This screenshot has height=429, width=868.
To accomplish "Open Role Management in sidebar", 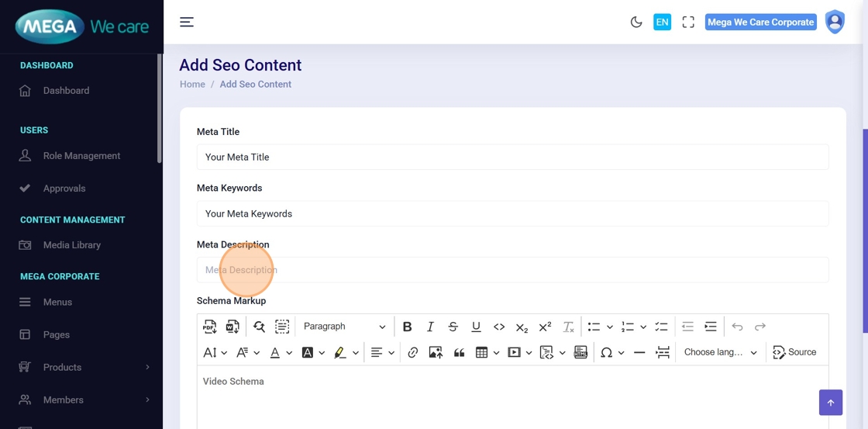I will click(81, 156).
